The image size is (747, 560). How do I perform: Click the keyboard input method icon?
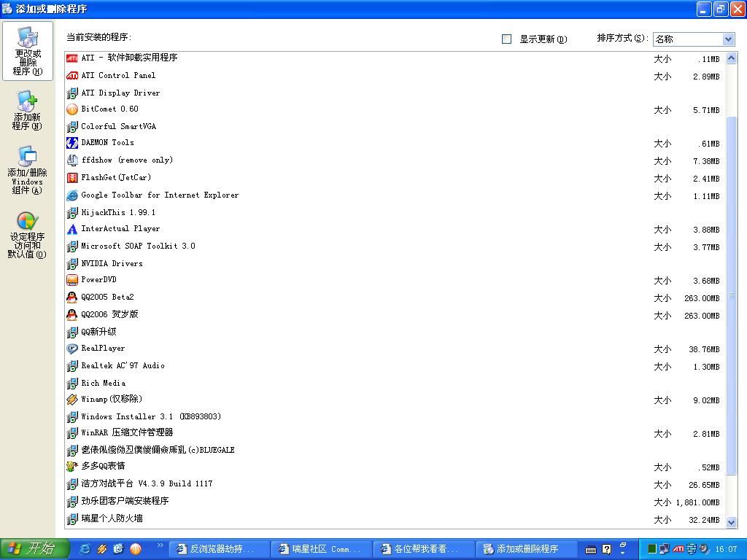(x=591, y=550)
